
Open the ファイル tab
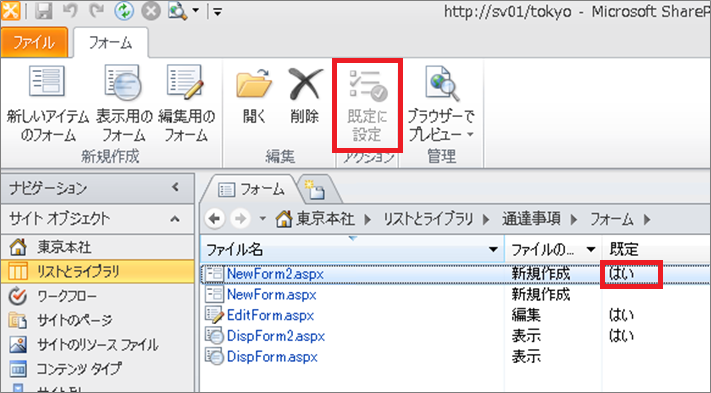point(34,42)
